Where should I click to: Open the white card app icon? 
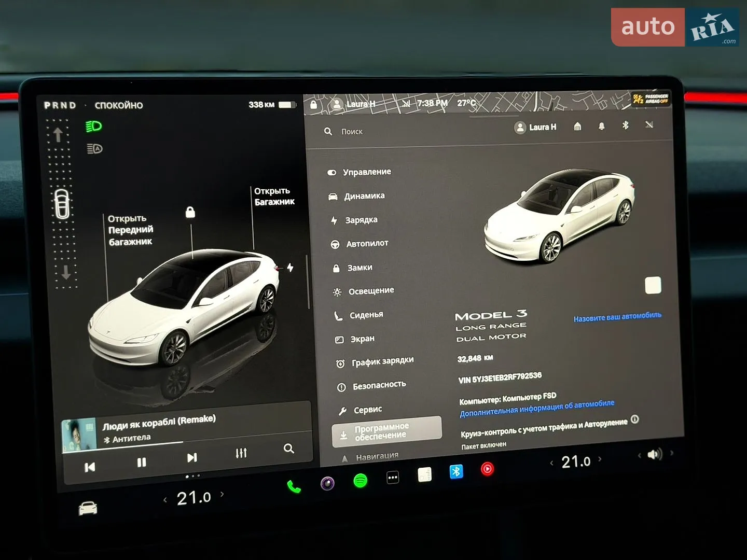(x=425, y=474)
